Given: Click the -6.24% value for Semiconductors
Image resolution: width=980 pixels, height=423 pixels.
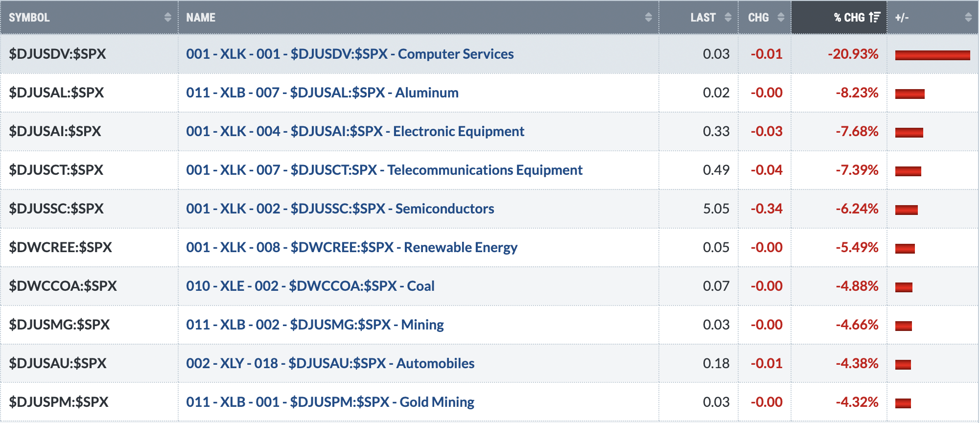Looking at the screenshot, I should (x=857, y=209).
